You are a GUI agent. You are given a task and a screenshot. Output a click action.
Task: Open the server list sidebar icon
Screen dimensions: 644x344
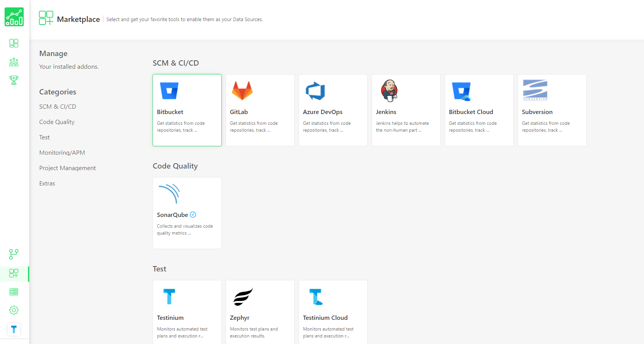click(14, 292)
